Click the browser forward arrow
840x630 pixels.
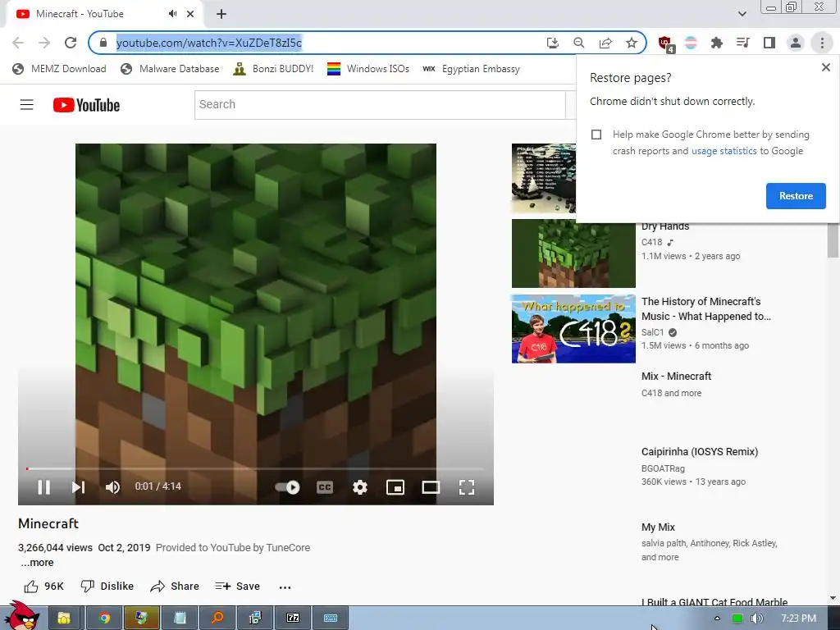pos(44,43)
